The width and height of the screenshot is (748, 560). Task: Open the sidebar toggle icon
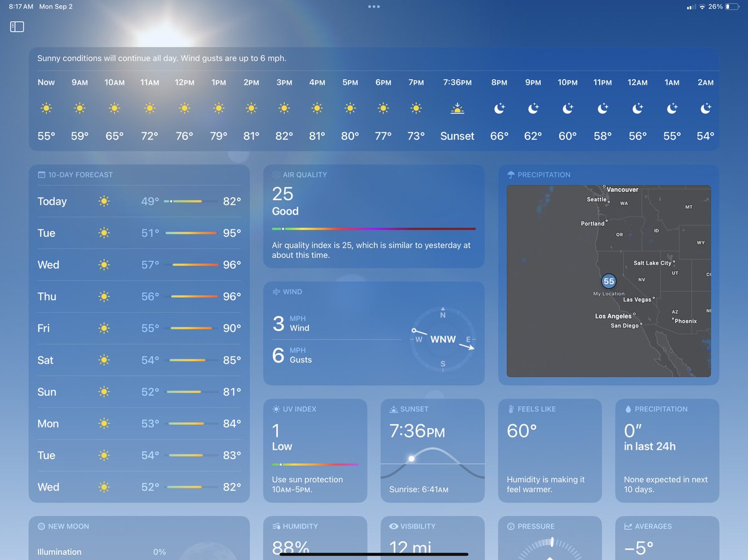(x=17, y=27)
